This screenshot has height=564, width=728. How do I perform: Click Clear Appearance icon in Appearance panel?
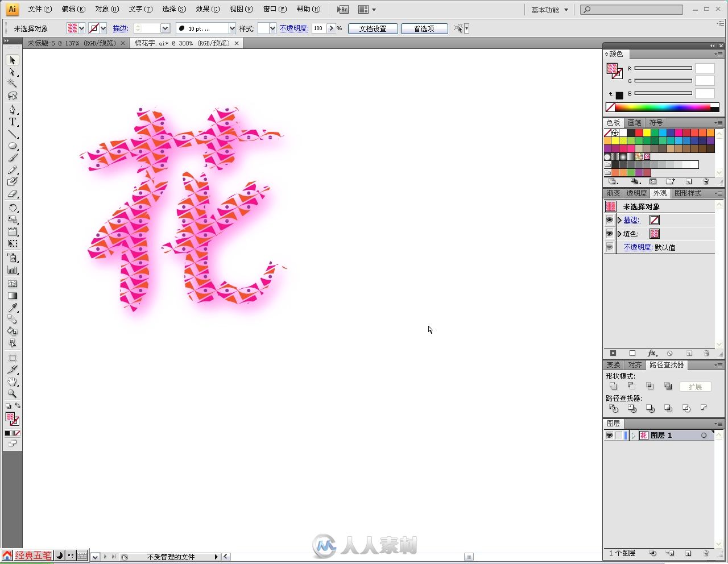pyautogui.click(x=670, y=353)
